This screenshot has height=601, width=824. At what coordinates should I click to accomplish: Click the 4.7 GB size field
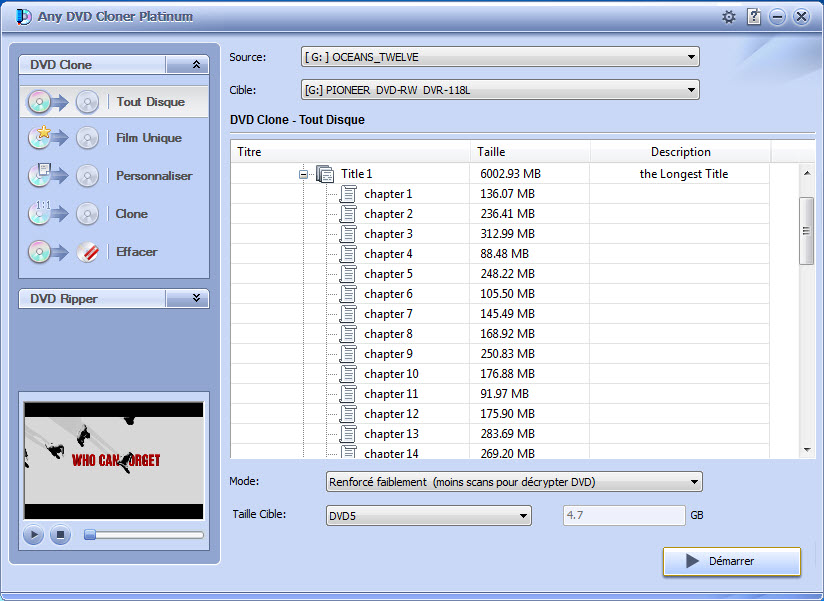(624, 515)
